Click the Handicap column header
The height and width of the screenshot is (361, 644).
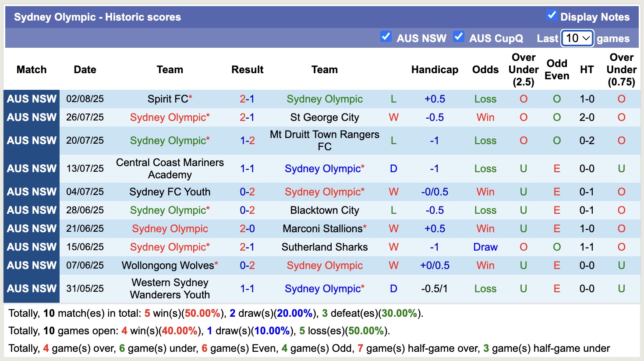(434, 69)
